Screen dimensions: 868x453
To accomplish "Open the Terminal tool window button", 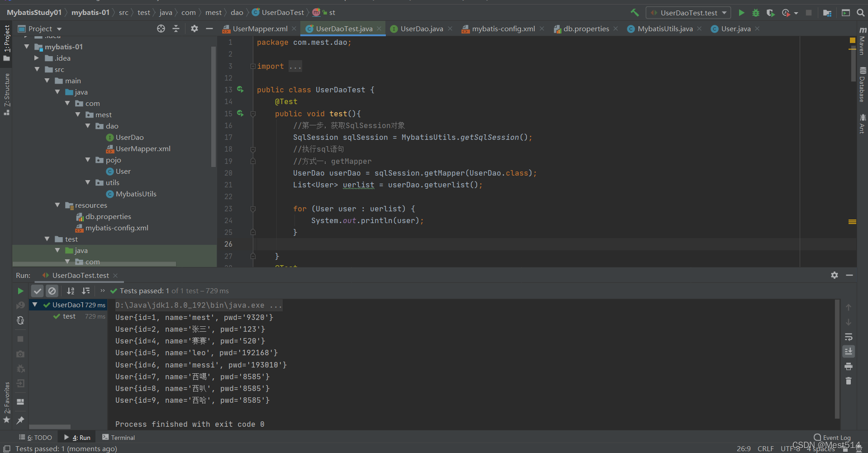I will [x=119, y=438].
